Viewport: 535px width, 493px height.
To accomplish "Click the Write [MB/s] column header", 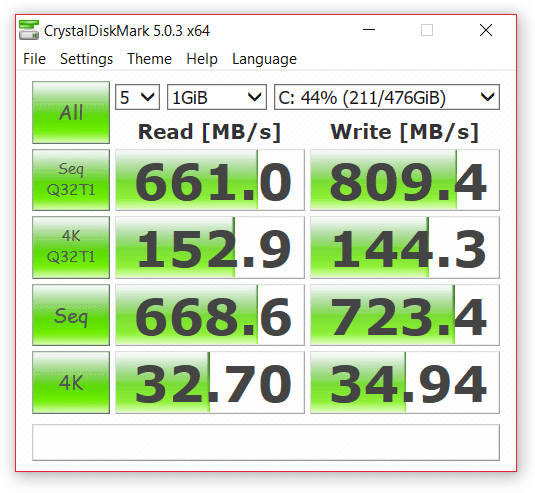I will 405,132.
